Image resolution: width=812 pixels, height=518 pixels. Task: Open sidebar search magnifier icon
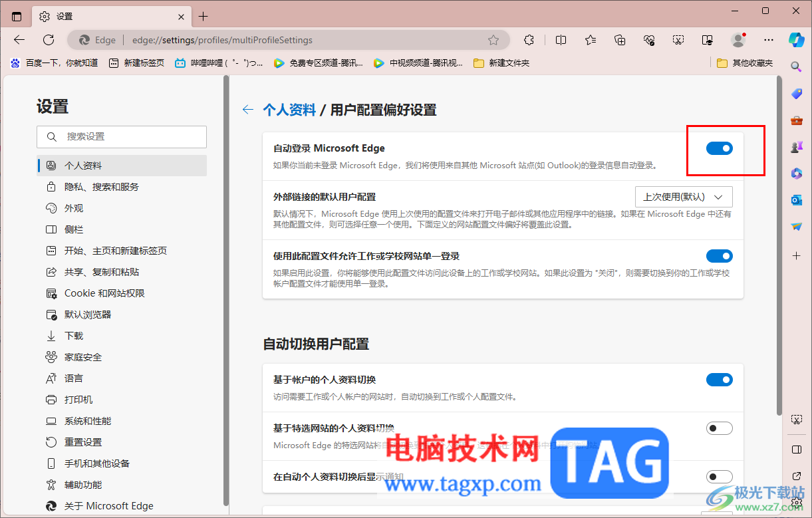pos(796,66)
